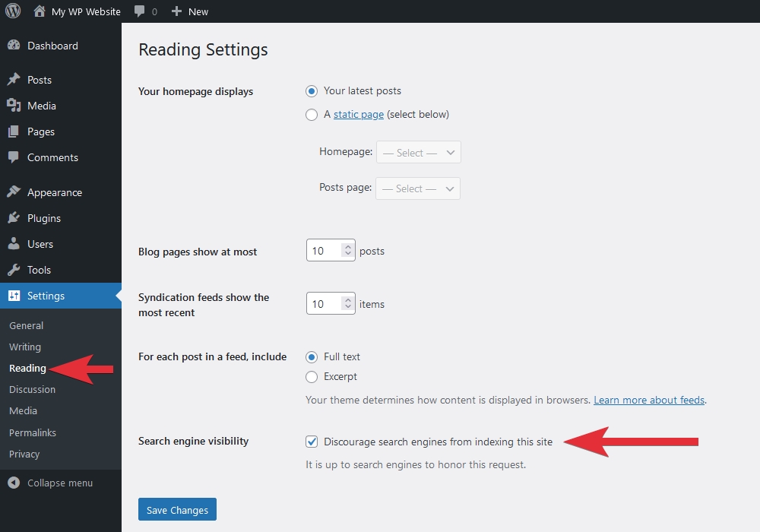This screenshot has height=532, width=760.
Task: Expand the Posts page select dropdown
Action: tap(417, 188)
